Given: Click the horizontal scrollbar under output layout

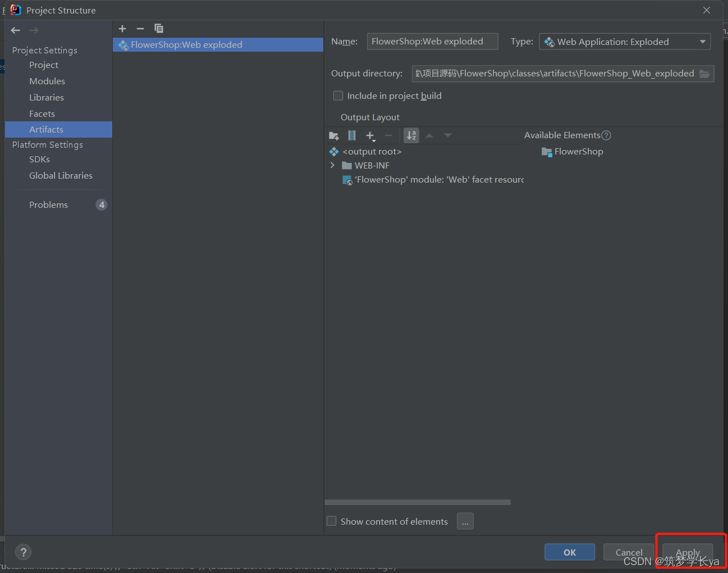Looking at the screenshot, I should click(418, 502).
